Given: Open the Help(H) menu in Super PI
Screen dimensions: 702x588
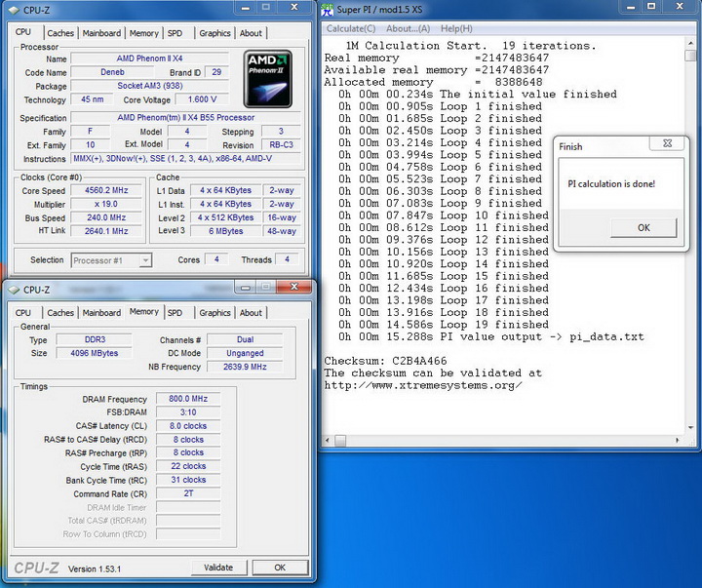Looking at the screenshot, I should (456, 28).
